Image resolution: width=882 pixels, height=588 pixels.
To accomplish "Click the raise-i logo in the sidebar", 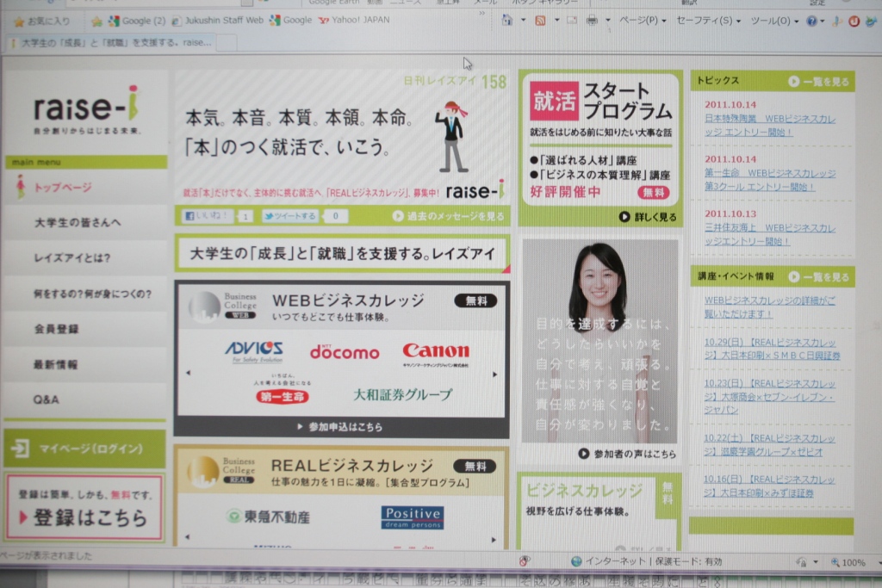I will point(87,109).
